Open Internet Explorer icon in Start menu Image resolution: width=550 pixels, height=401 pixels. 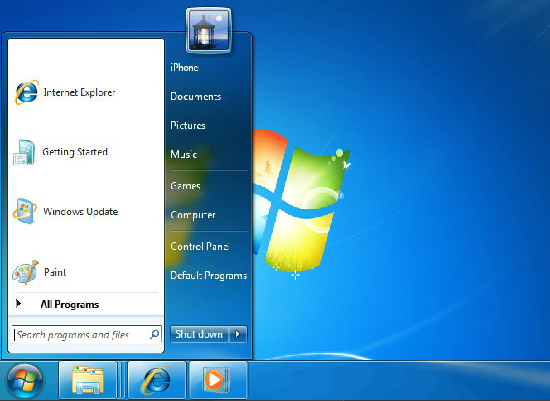pyautogui.click(x=26, y=92)
